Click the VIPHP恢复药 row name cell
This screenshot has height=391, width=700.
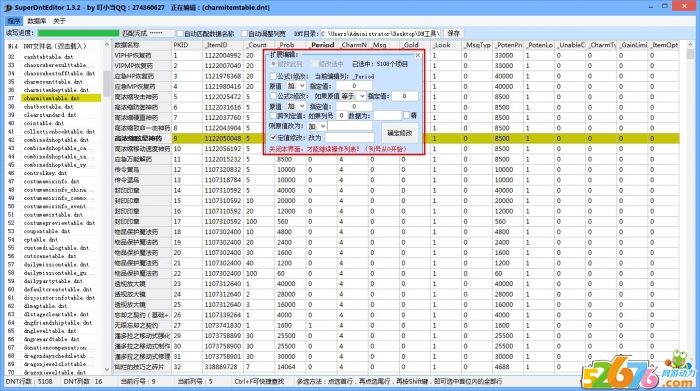[142, 55]
